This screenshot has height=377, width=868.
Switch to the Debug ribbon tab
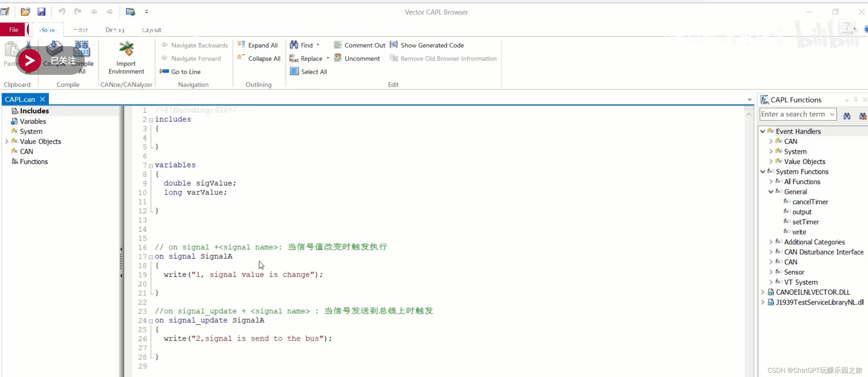click(114, 30)
